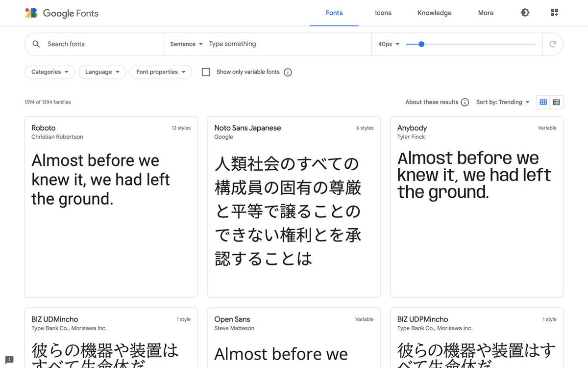Click the Google Fonts logo

62,13
